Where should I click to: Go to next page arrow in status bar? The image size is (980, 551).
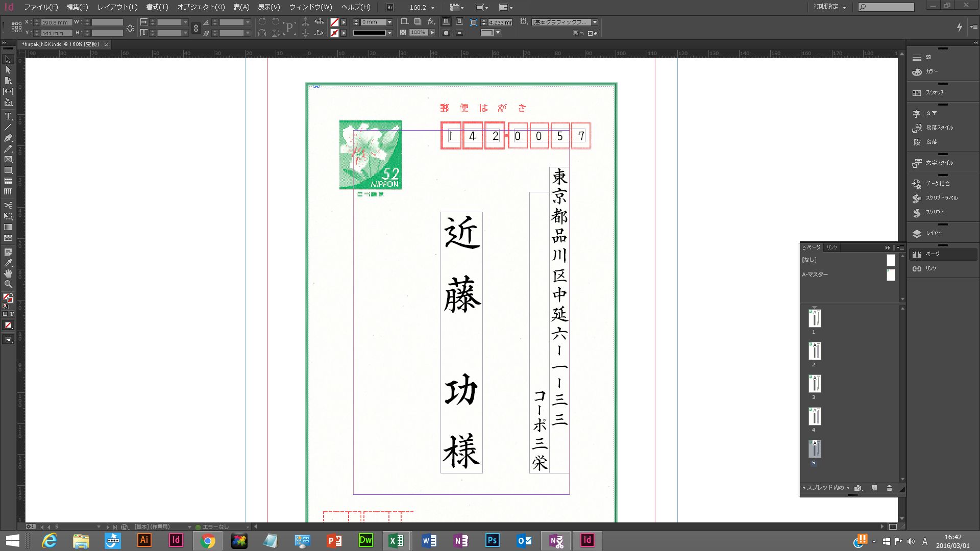point(107,527)
